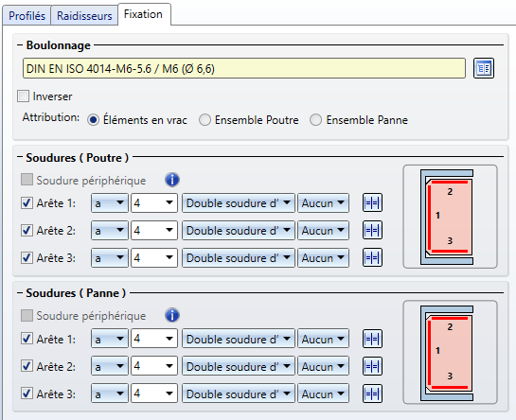Open Poutre Arête 3 Double soudure dropdown
The width and height of the screenshot is (516, 420).
click(239, 257)
